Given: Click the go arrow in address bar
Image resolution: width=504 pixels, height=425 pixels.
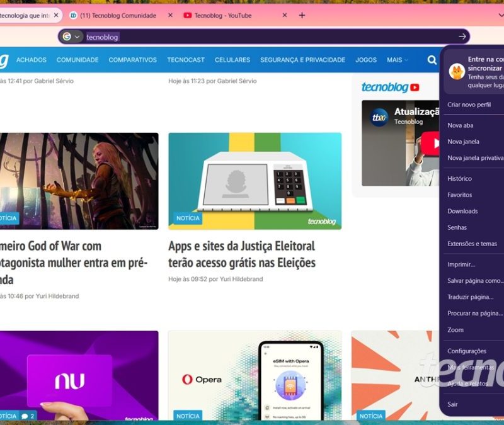Looking at the screenshot, I should [462, 37].
